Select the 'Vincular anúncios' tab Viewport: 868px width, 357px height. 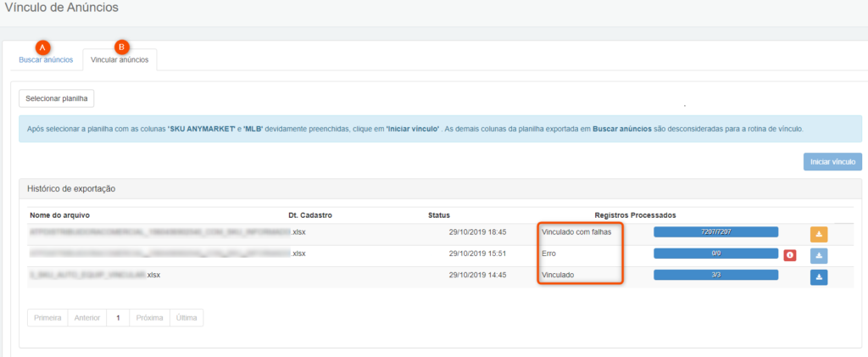coord(120,59)
